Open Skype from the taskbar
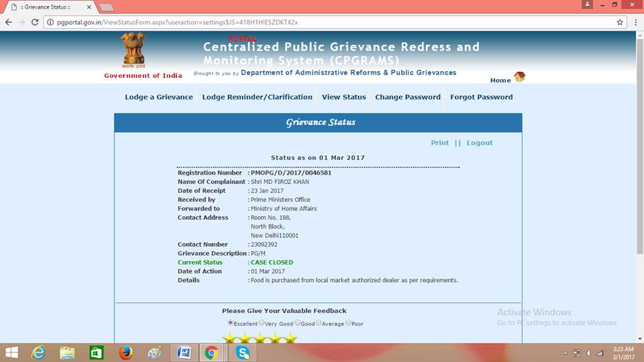This screenshot has height=362, width=644. pyautogui.click(x=242, y=352)
